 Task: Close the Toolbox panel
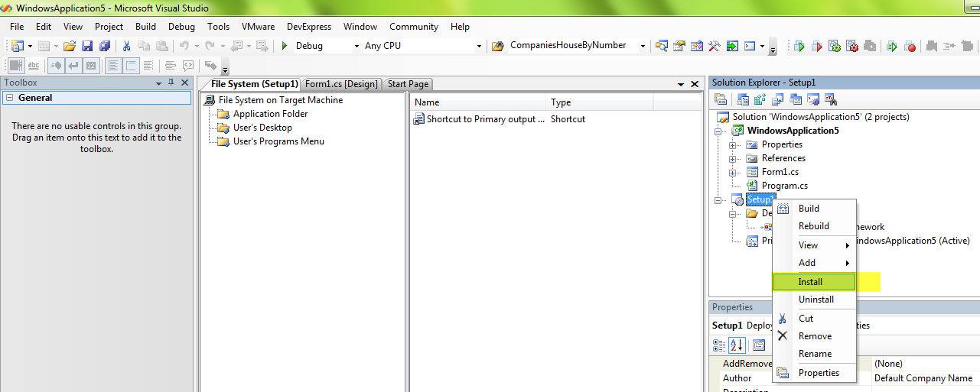coord(184,83)
